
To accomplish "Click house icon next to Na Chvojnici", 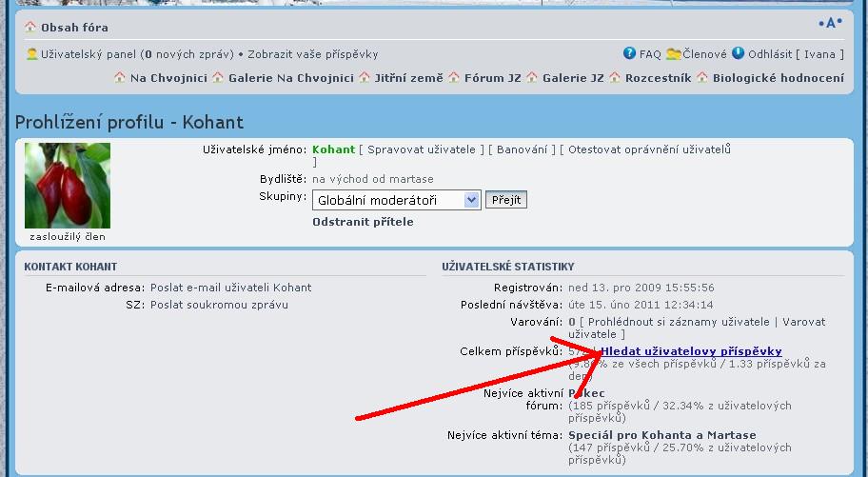I will coord(120,78).
